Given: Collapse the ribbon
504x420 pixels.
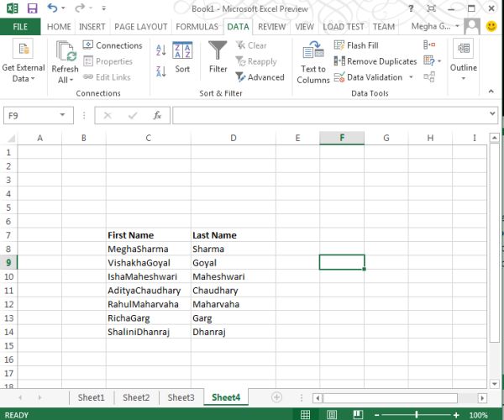Looking at the screenshot, I should tap(491, 92).
